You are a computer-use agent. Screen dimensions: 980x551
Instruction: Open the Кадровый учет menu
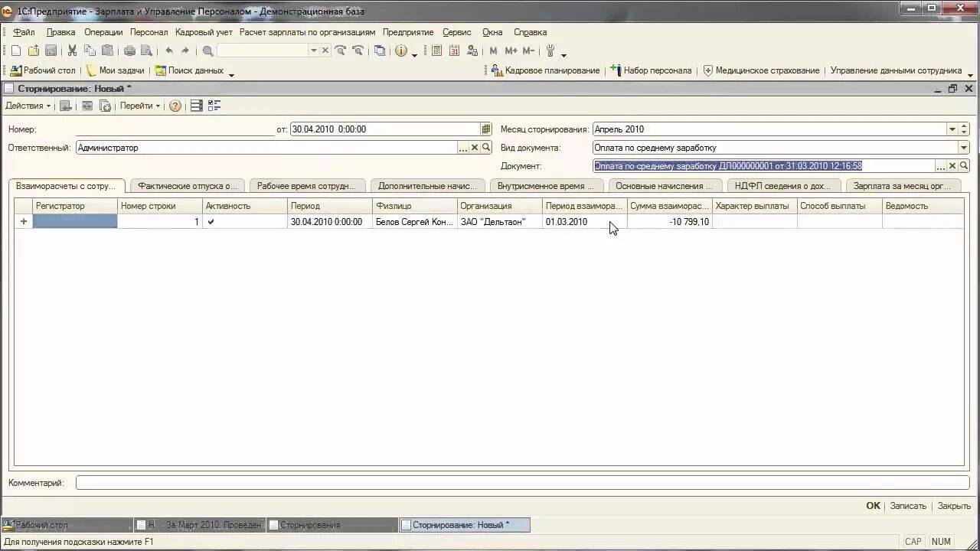[x=204, y=32]
